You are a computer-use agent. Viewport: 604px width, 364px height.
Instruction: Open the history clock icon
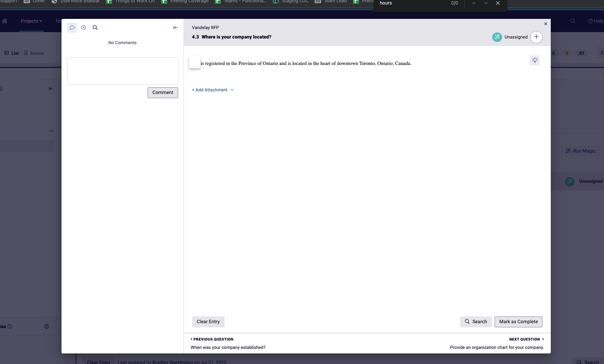[x=84, y=28]
